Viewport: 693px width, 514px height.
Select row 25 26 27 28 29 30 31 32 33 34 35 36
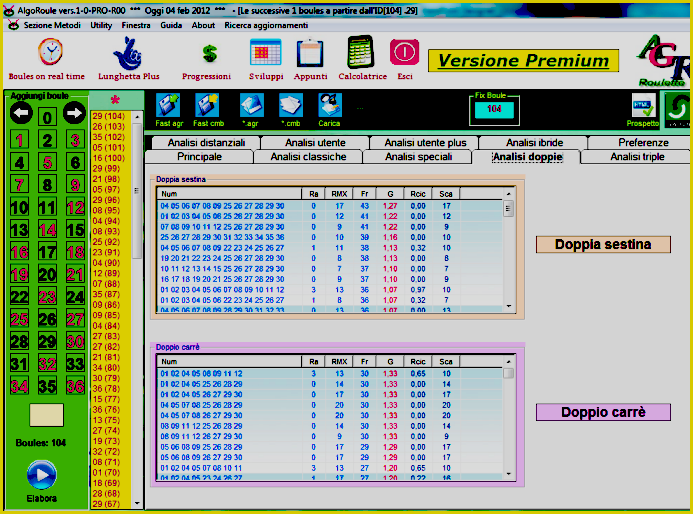coord(330,237)
